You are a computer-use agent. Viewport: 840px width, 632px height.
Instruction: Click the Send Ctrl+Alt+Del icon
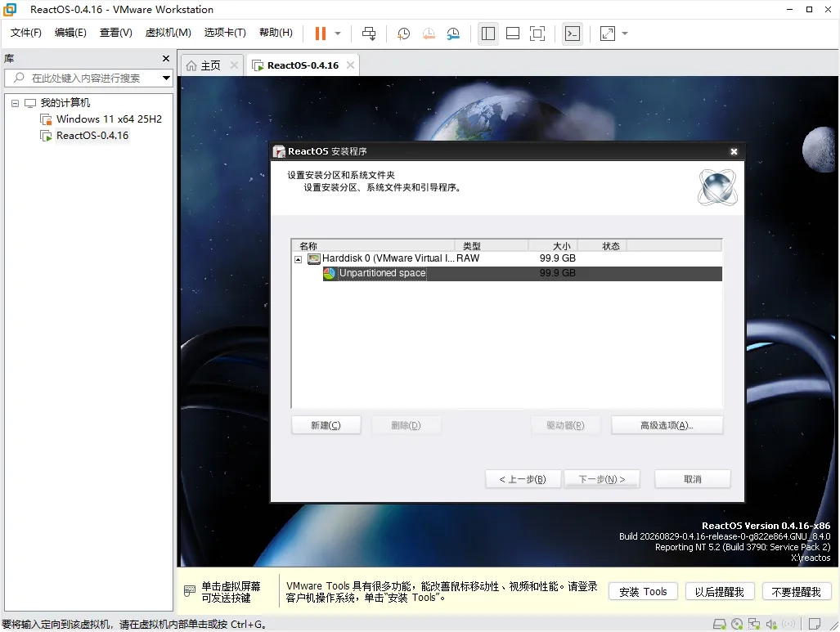pos(369,34)
